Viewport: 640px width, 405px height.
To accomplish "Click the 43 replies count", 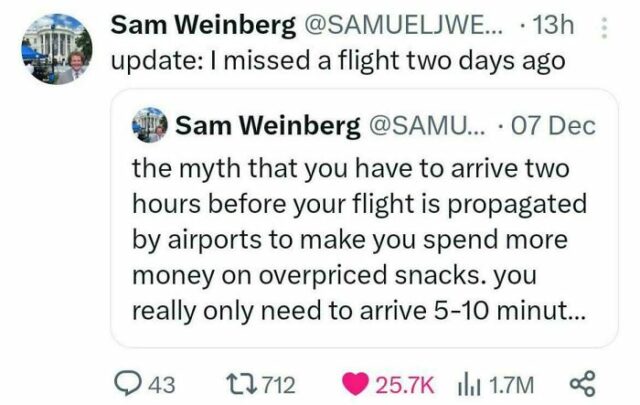I will pyautogui.click(x=162, y=385).
